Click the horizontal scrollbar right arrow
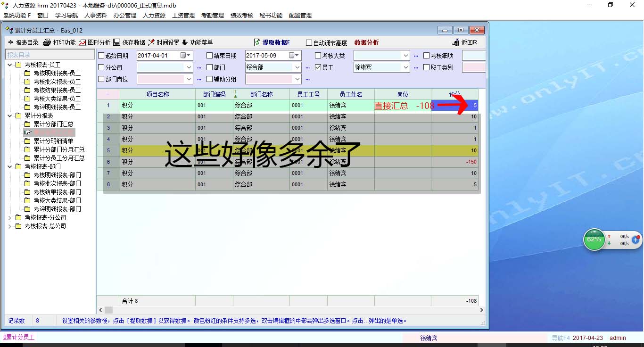Screen dimensions: 644x347 481,310
